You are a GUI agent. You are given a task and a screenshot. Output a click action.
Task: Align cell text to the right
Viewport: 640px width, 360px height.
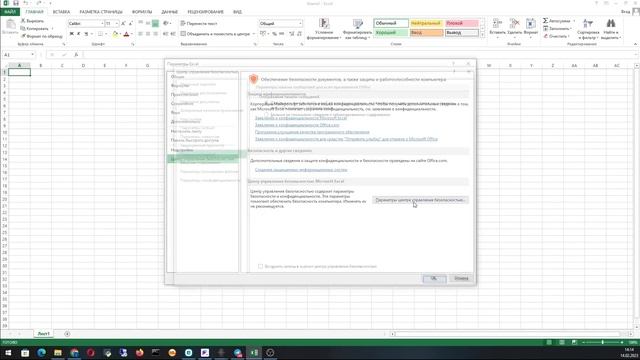click(155, 34)
